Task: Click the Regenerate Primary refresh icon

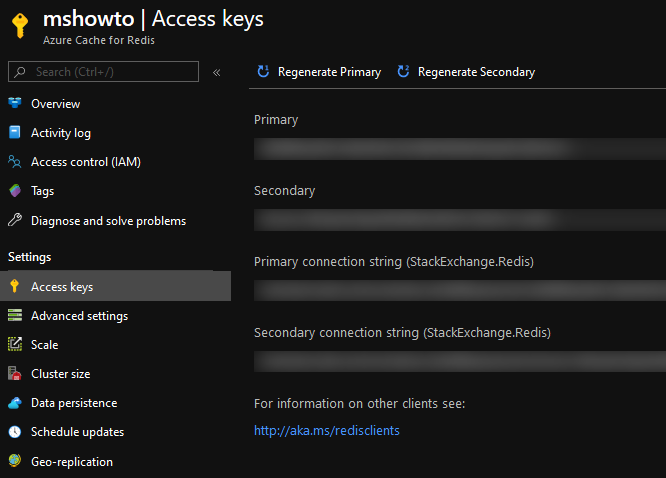Action: tap(263, 71)
